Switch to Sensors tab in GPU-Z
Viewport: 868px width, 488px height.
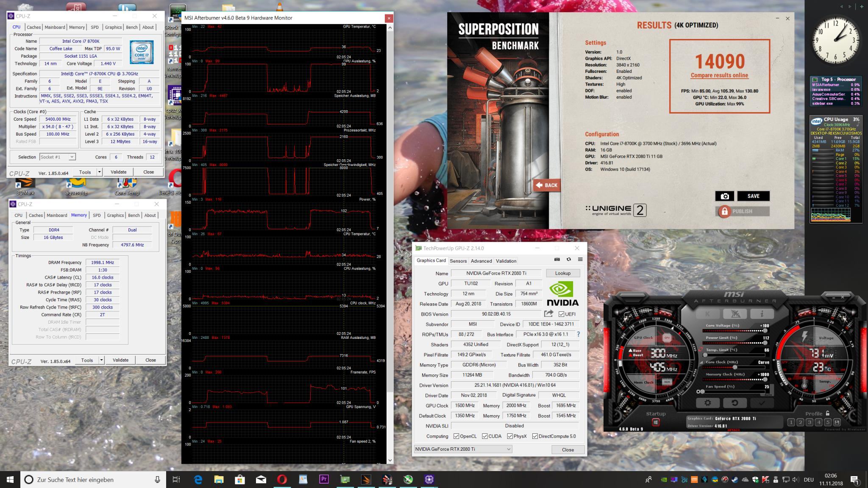point(458,261)
